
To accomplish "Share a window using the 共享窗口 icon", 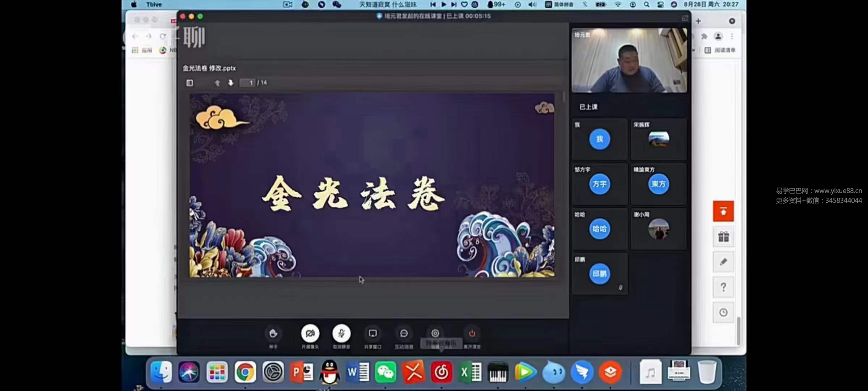I will tap(373, 333).
